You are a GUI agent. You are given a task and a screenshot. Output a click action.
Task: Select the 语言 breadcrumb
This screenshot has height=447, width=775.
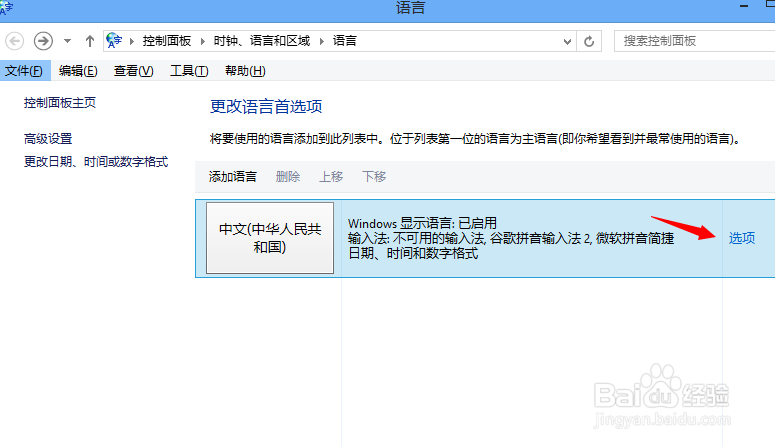point(344,41)
